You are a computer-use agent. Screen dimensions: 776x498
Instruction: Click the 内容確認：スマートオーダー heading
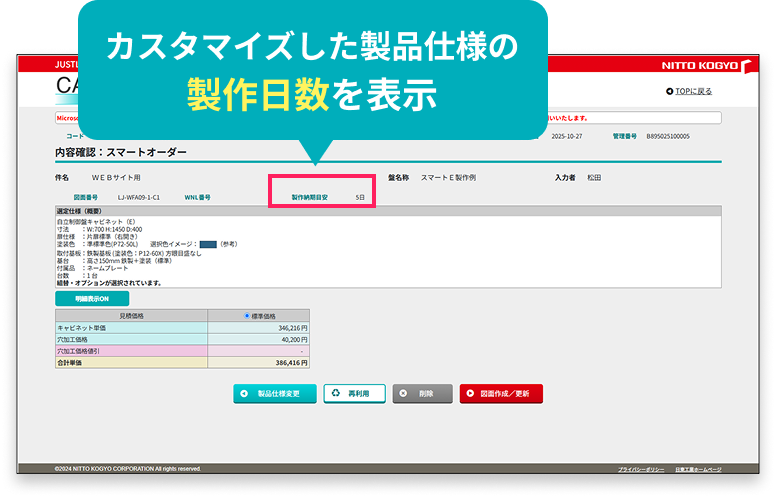(121, 152)
